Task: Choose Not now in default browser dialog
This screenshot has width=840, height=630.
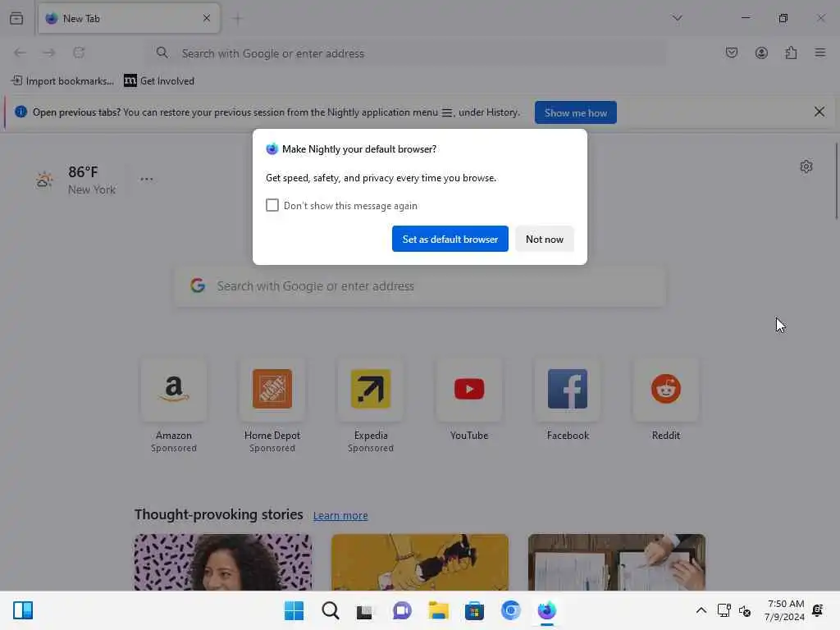Action: click(545, 239)
